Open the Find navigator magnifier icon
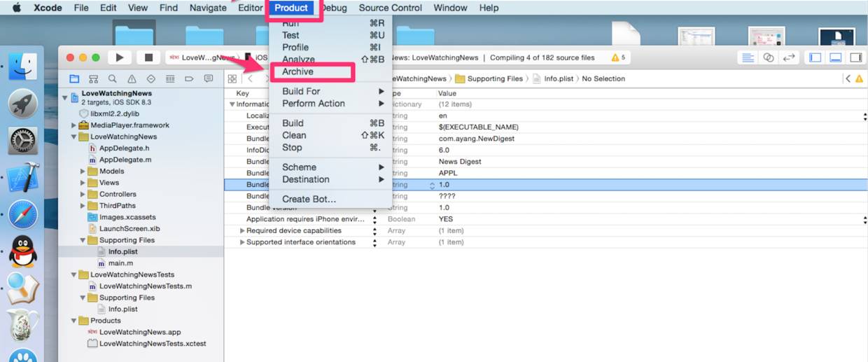The width and height of the screenshot is (868, 362). click(x=112, y=79)
